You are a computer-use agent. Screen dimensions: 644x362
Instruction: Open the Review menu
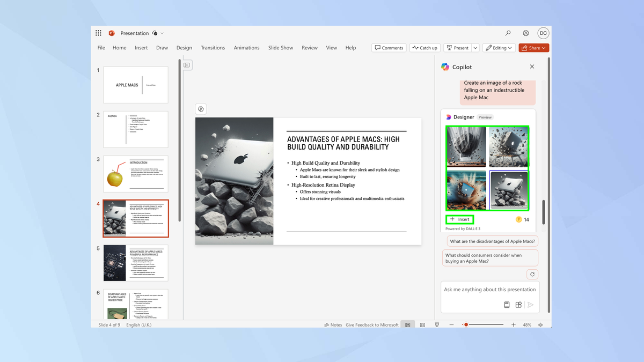(310, 47)
